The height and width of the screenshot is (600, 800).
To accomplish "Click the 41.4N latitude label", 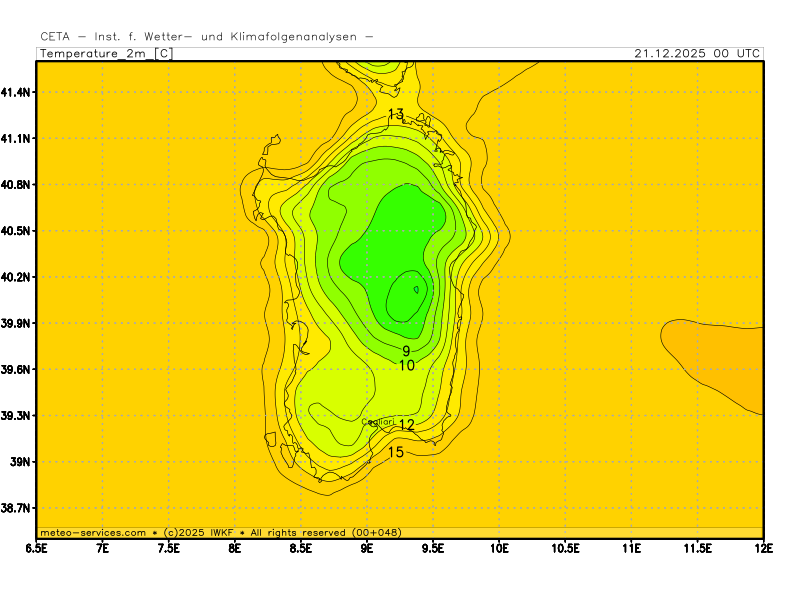I will (x=17, y=92).
